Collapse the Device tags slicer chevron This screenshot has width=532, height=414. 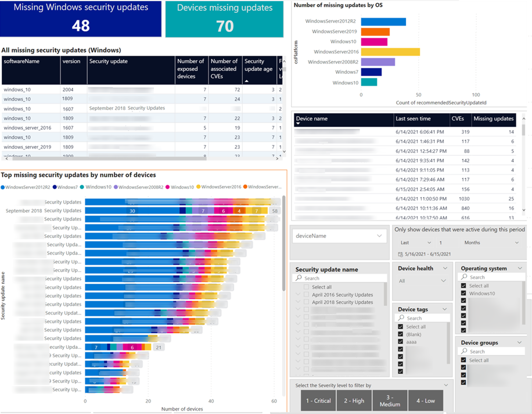click(x=444, y=309)
